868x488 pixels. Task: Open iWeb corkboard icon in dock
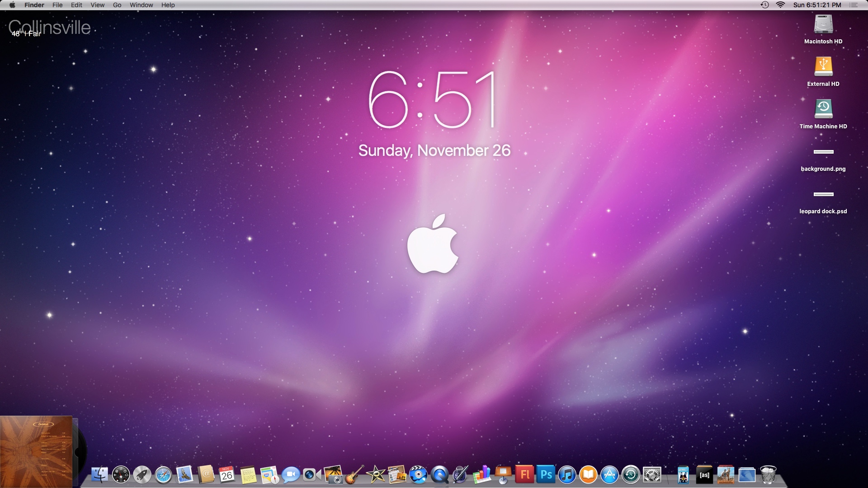pos(397,475)
